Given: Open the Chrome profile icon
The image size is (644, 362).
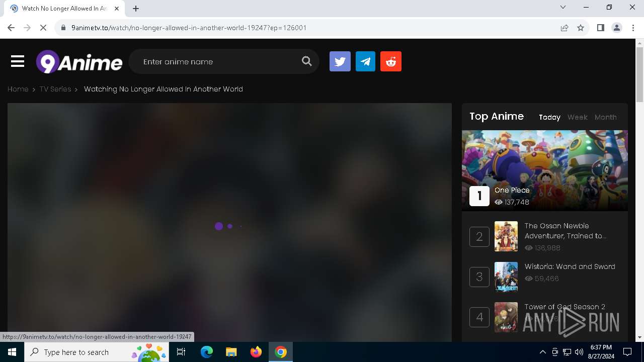Looking at the screenshot, I should (617, 28).
